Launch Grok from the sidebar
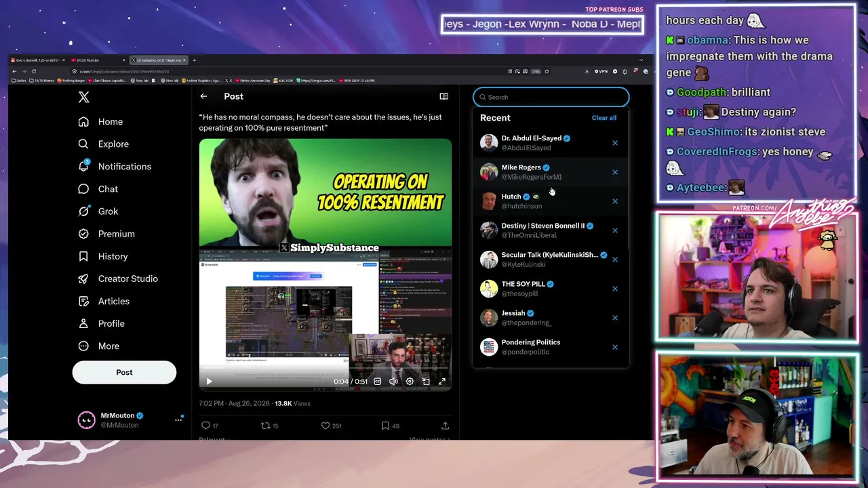Screen dimensions: 868x488 [98, 211]
